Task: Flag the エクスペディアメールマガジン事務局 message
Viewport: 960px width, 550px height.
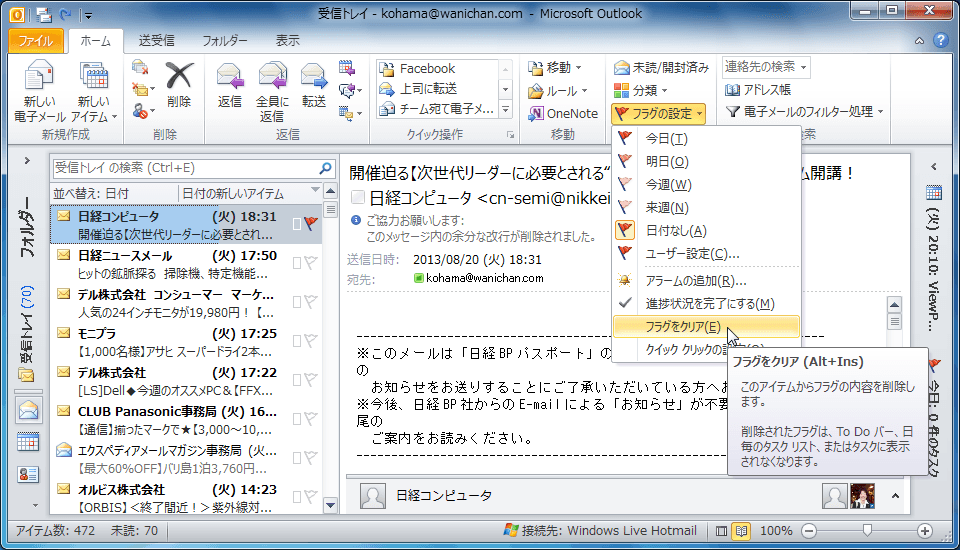Action: [311, 458]
